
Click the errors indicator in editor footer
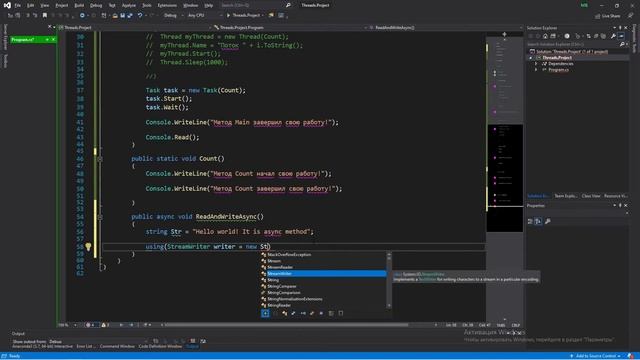pos(91,325)
